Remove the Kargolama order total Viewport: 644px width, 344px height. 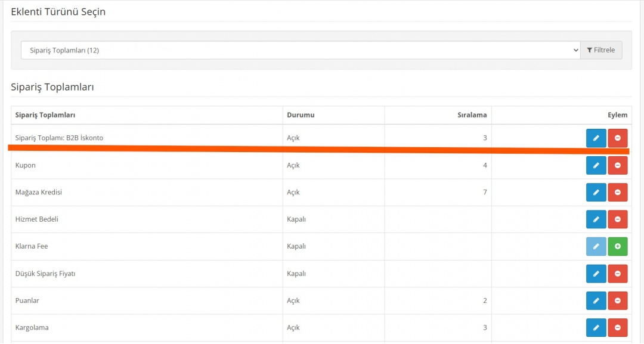click(x=617, y=327)
